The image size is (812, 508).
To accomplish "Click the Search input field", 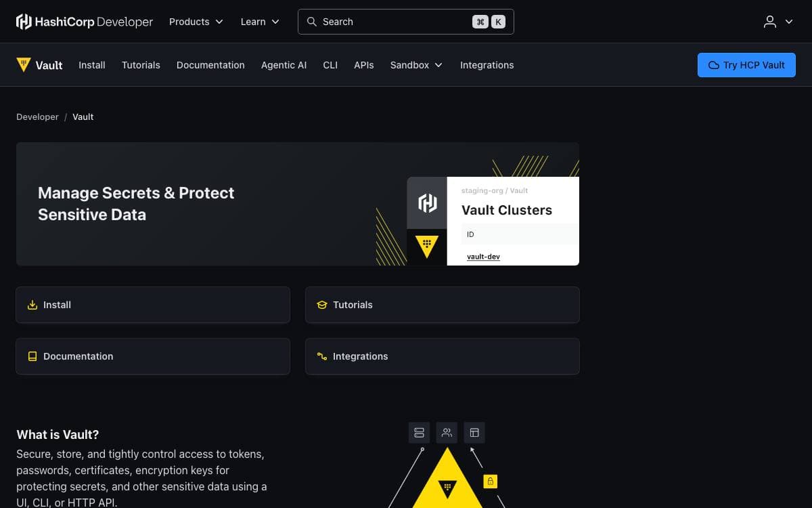I will (x=406, y=22).
